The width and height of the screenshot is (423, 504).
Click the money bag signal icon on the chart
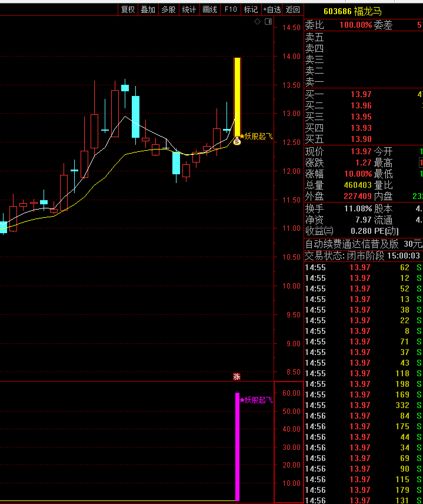[237, 141]
